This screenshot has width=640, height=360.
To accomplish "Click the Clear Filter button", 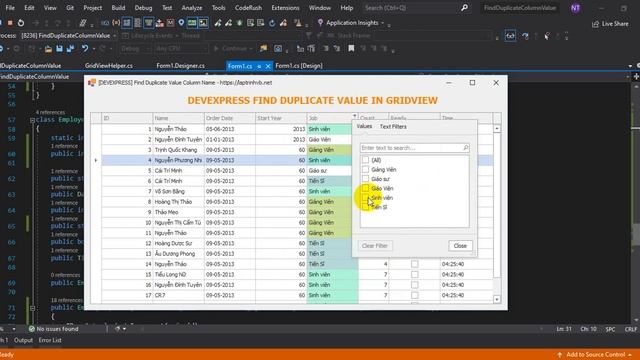I will [374, 246].
